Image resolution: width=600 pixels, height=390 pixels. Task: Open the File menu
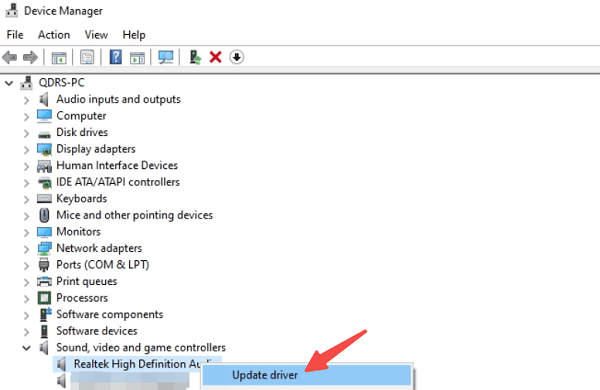tap(15, 35)
